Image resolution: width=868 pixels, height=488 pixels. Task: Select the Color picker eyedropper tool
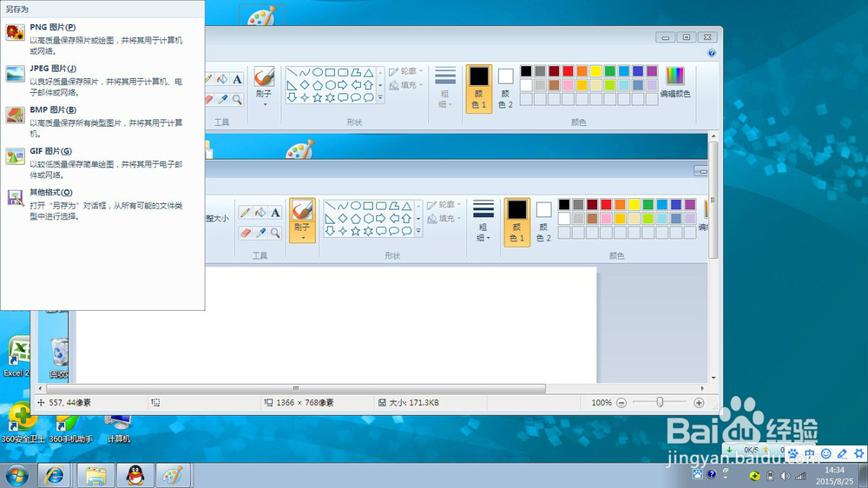222,99
